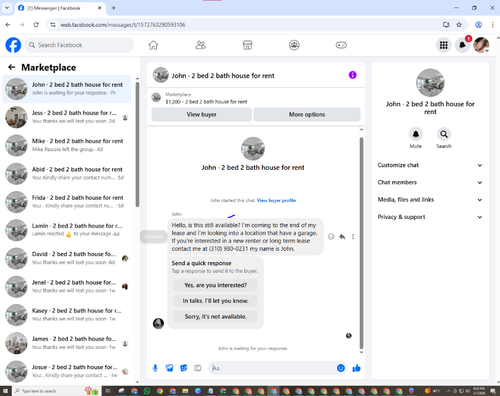Click the Aa message input box
The width and height of the screenshot is (500, 396).
click(273, 368)
